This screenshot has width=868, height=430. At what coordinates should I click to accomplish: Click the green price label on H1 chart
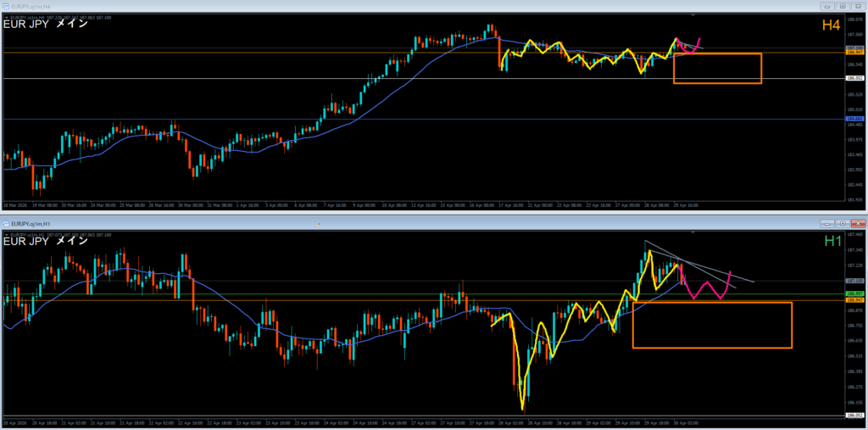coord(854,294)
